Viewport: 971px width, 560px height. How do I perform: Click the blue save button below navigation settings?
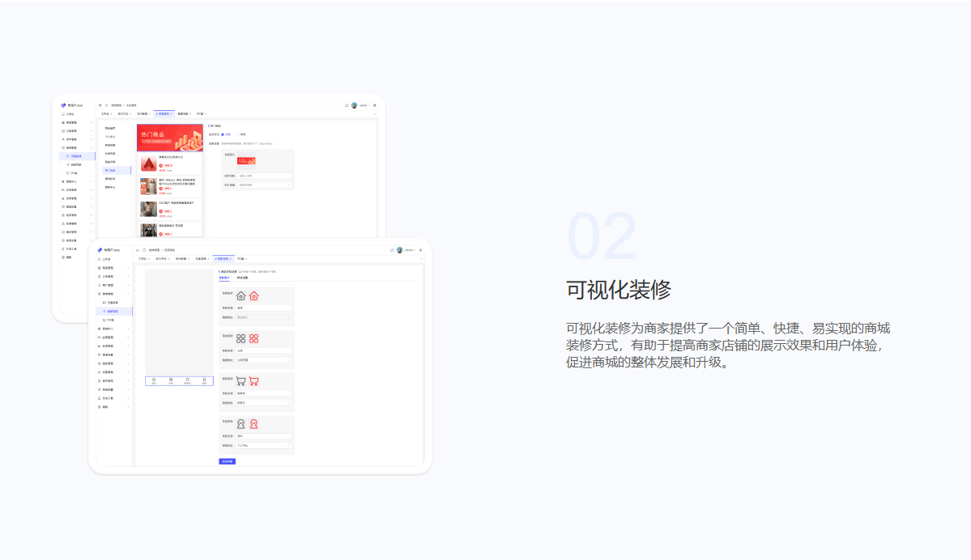point(227,461)
